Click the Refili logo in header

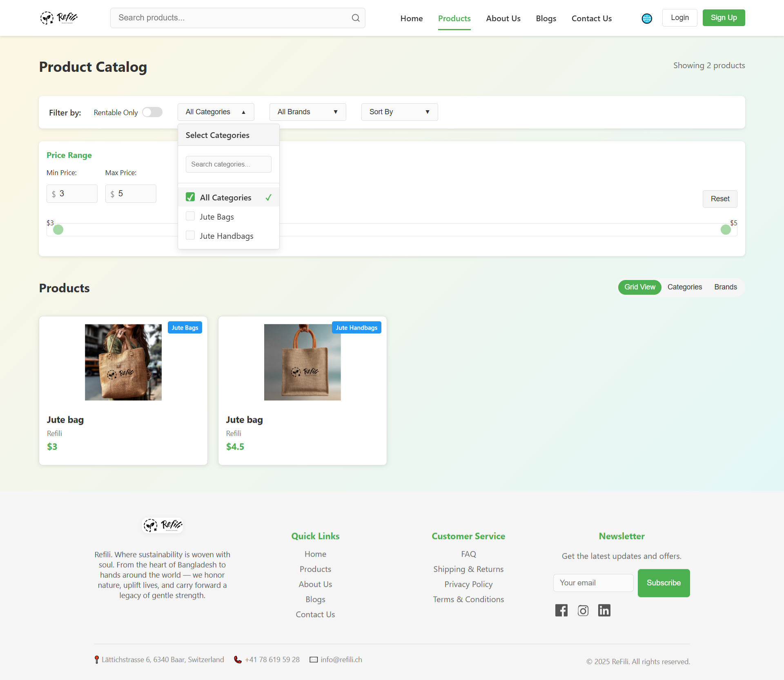[59, 18]
